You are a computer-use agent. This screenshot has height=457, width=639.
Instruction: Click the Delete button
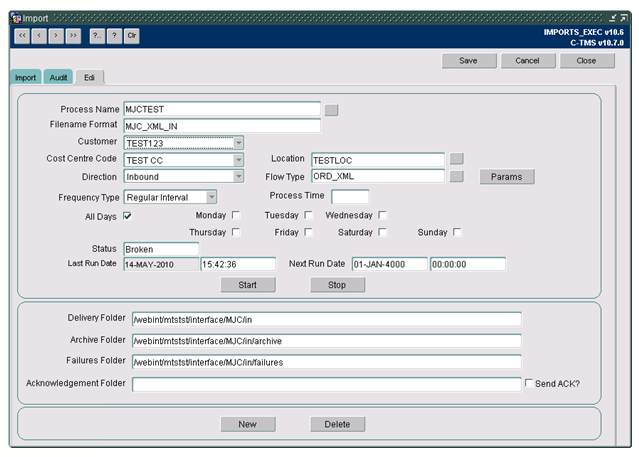point(337,424)
